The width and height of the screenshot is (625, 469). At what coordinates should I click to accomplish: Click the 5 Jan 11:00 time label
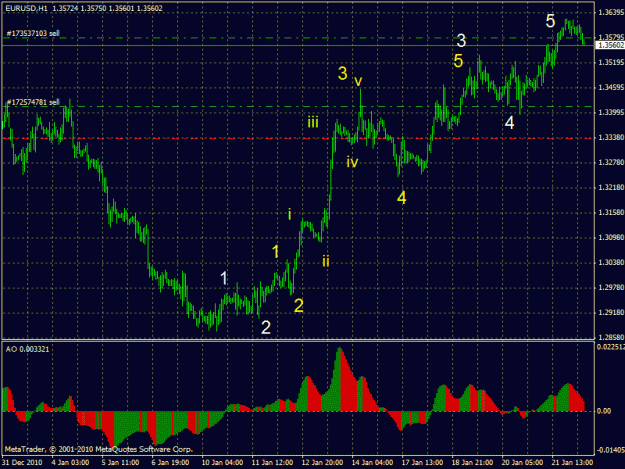120,463
